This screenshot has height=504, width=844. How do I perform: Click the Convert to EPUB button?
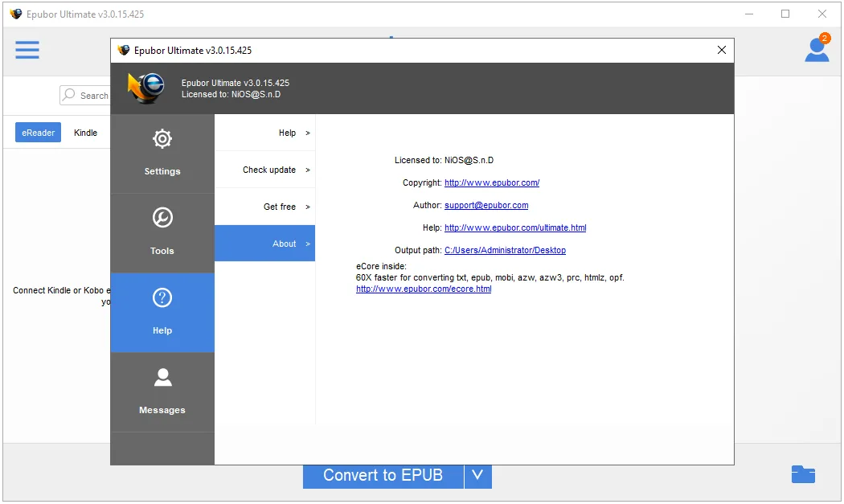(383, 476)
